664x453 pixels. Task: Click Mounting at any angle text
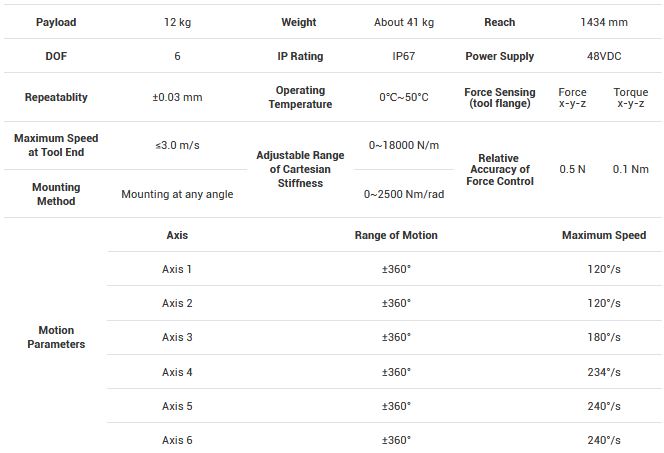point(177,194)
